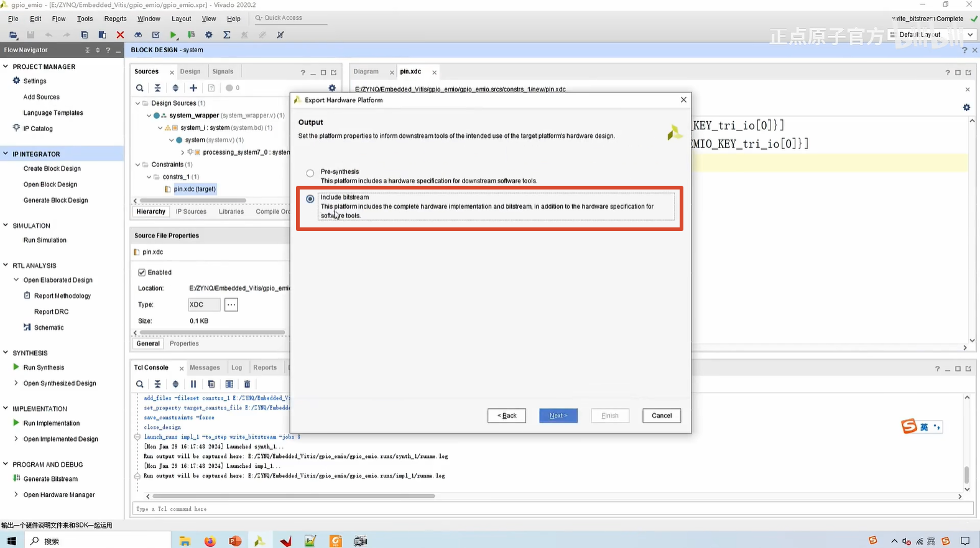Click the Open Project toolbar icon
This screenshot has width=980, height=548.
(13, 35)
